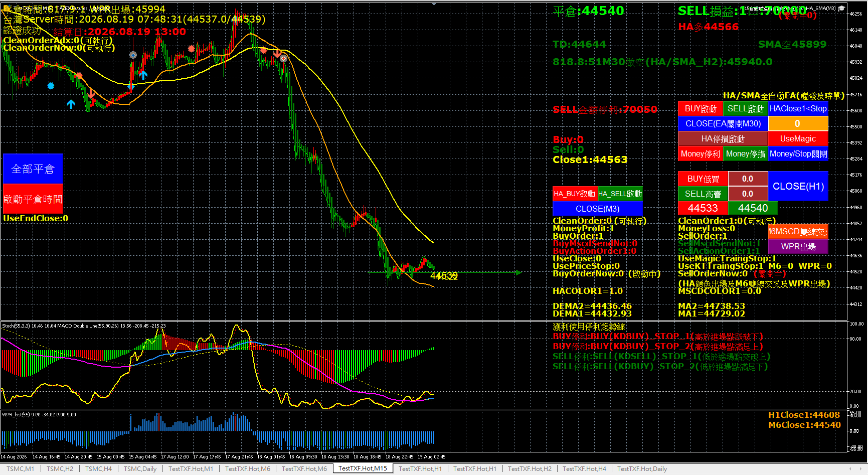Click the 0.0 field beside BUY低買
This screenshot has height=475, width=868.
coord(748,179)
